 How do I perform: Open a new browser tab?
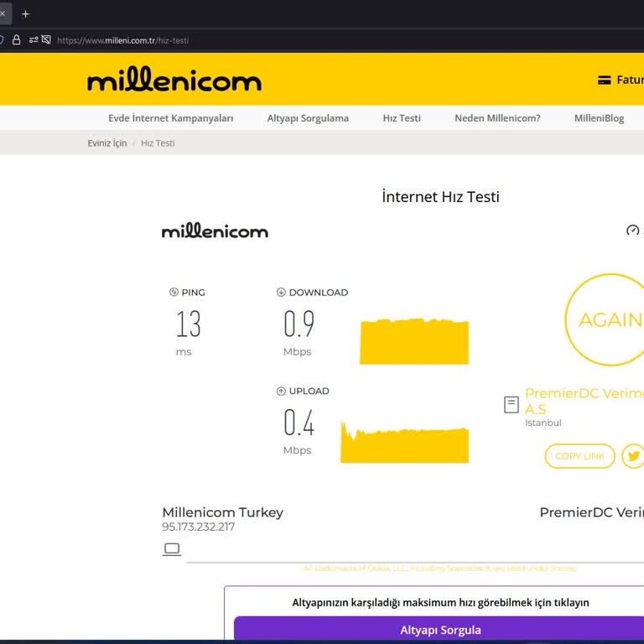coord(25,14)
